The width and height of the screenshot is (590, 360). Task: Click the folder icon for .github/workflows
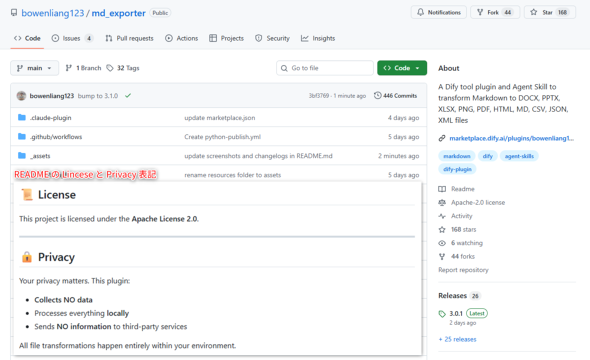22,136
